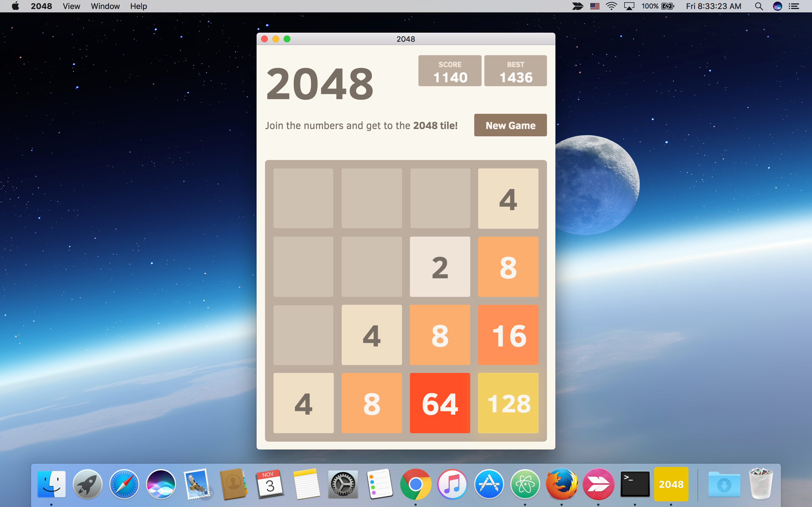
Task: Click the 128 tile
Action: (509, 404)
